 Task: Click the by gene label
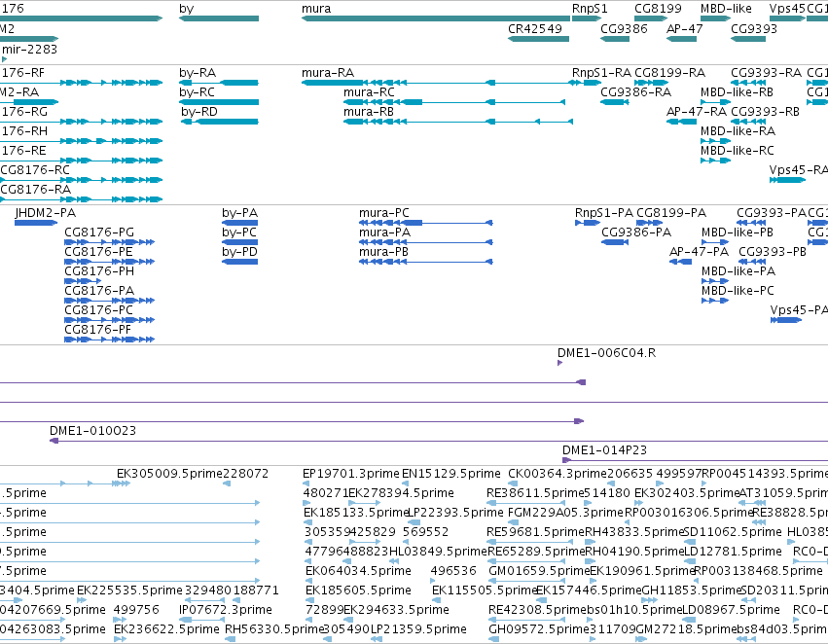tap(187, 9)
